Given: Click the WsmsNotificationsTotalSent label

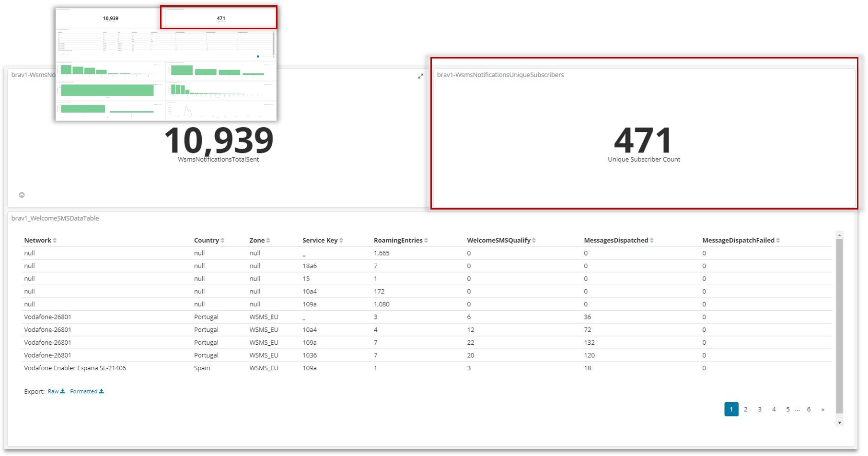Looking at the screenshot, I should (x=218, y=160).
